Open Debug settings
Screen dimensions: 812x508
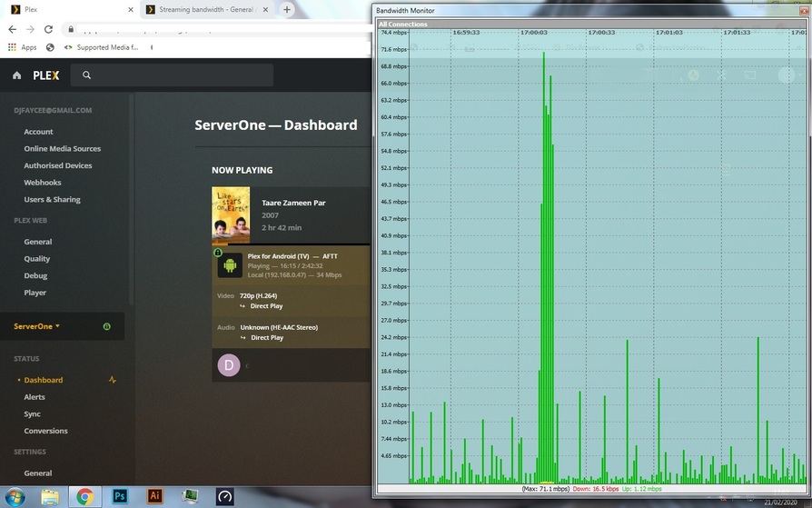tap(35, 275)
